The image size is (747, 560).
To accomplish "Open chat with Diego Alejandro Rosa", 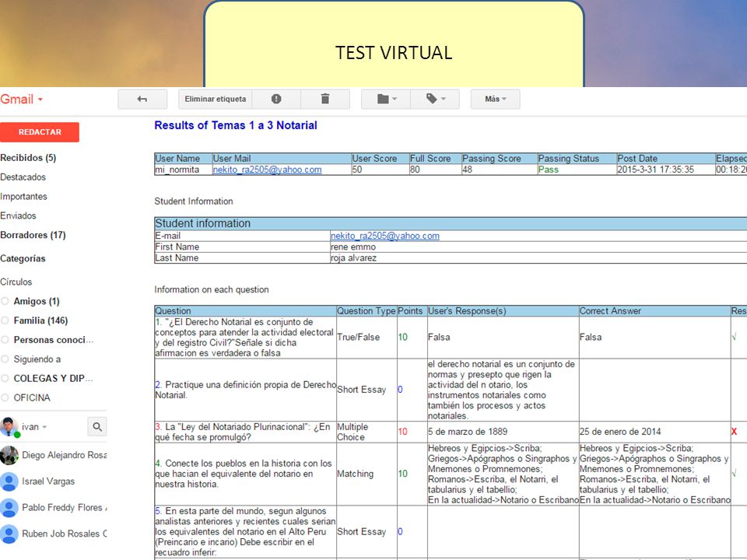I will (64, 455).
